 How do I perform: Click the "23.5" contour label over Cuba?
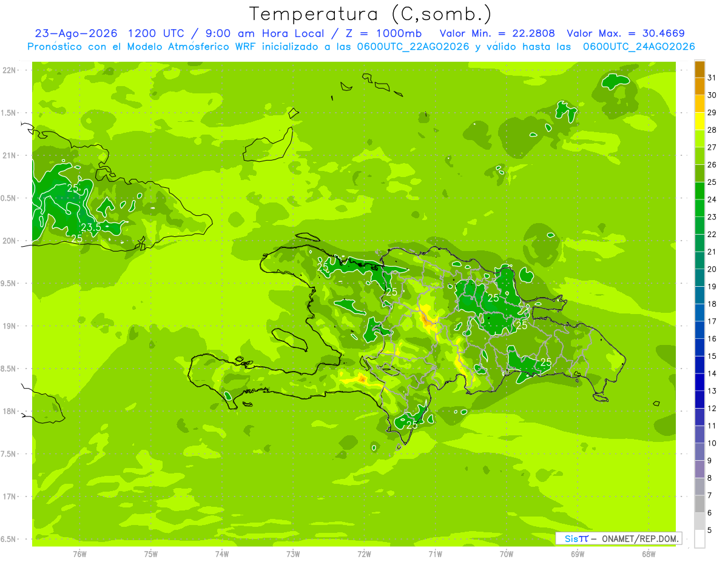[91, 227]
